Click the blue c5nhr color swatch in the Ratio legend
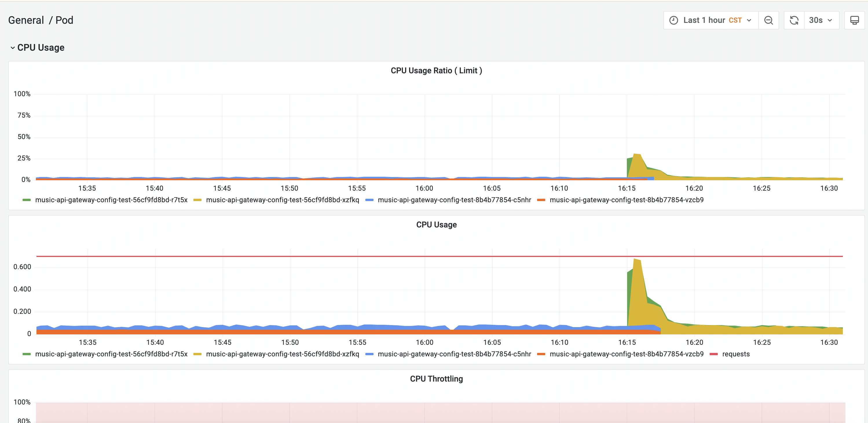Image resolution: width=868 pixels, height=423 pixels. [369, 200]
